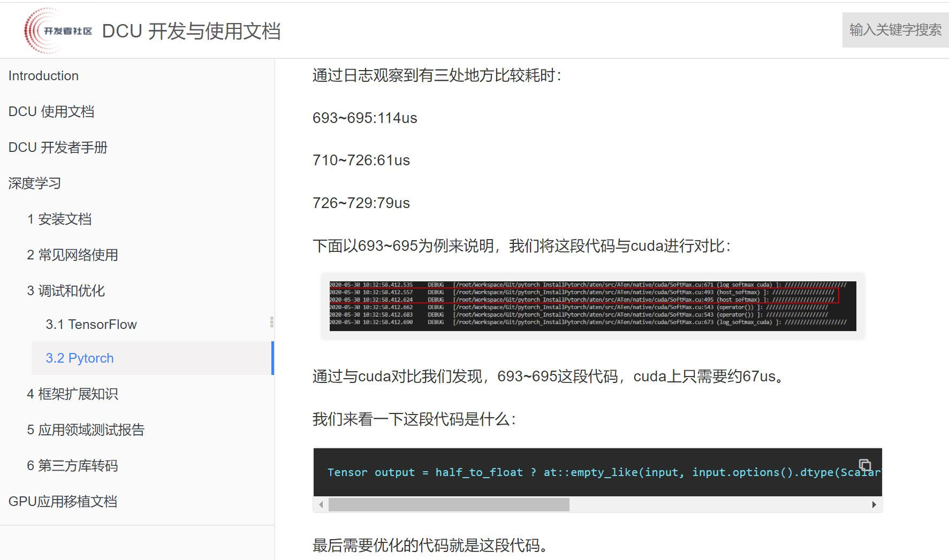Click the line 我们来看一下这段代码是什么
The height and width of the screenshot is (560, 949).
coord(414,419)
